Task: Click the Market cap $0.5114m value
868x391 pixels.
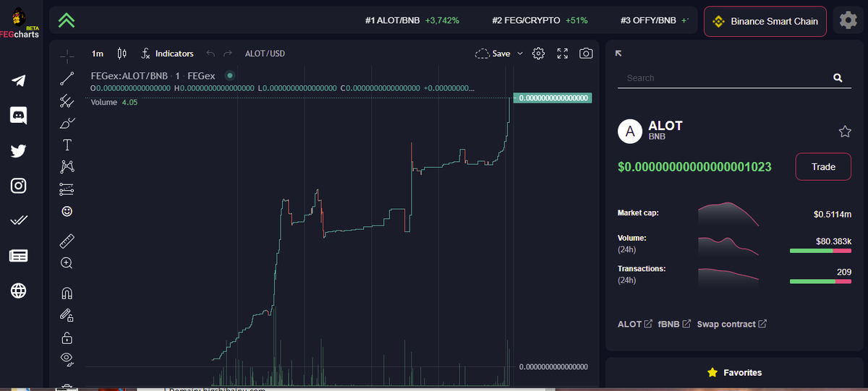Action: (x=832, y=214)
